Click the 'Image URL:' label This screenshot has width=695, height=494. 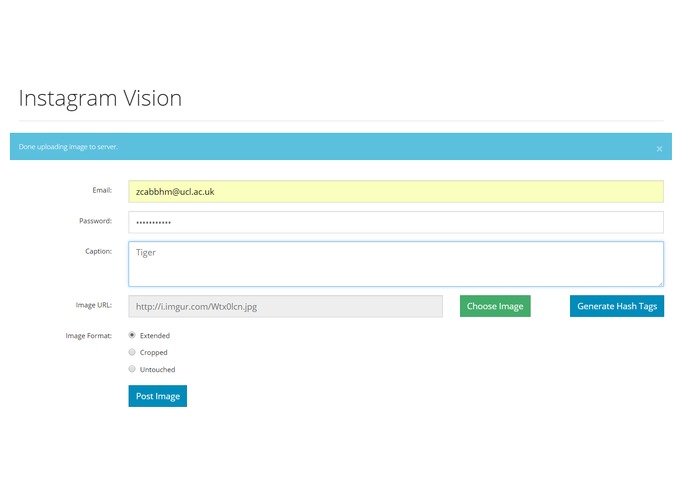(94, 305)
